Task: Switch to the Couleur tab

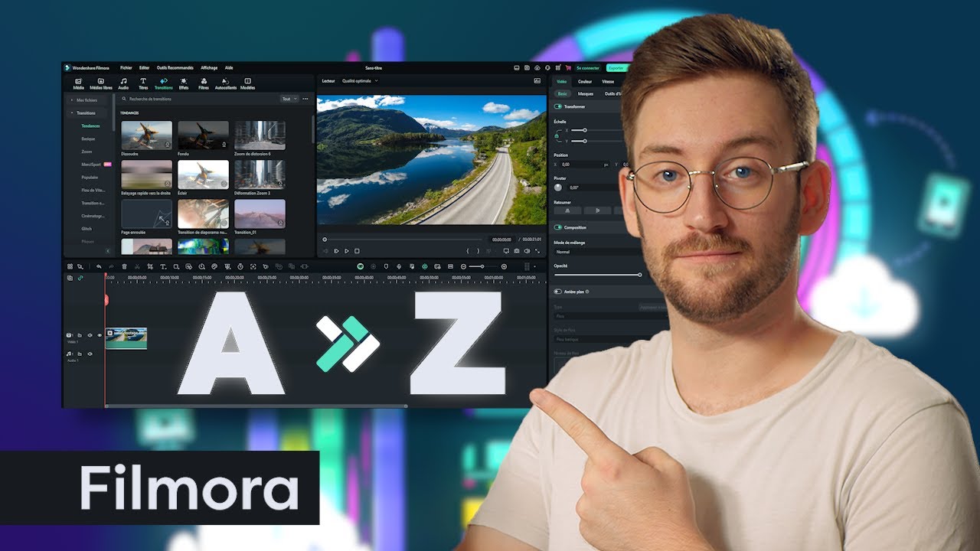Action: [x=585, y=81]
